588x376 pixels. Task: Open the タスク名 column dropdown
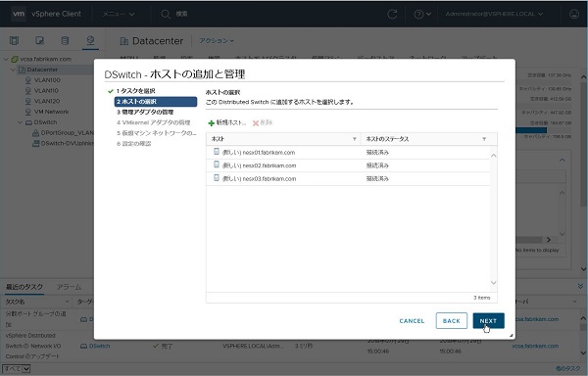67,302
